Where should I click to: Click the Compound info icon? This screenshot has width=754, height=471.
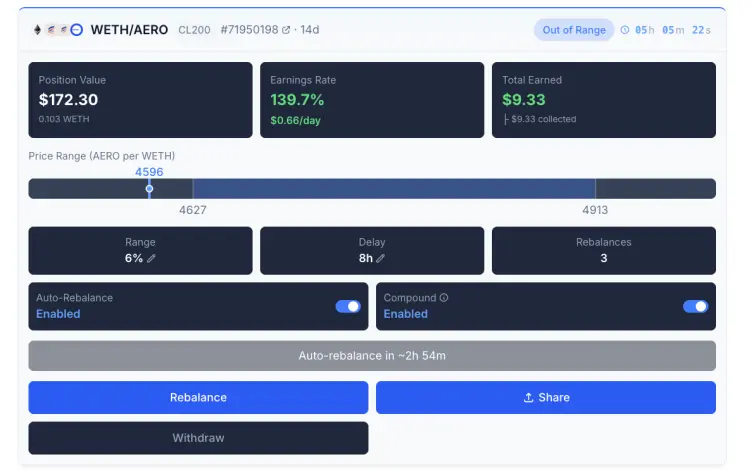coord(444,298)
